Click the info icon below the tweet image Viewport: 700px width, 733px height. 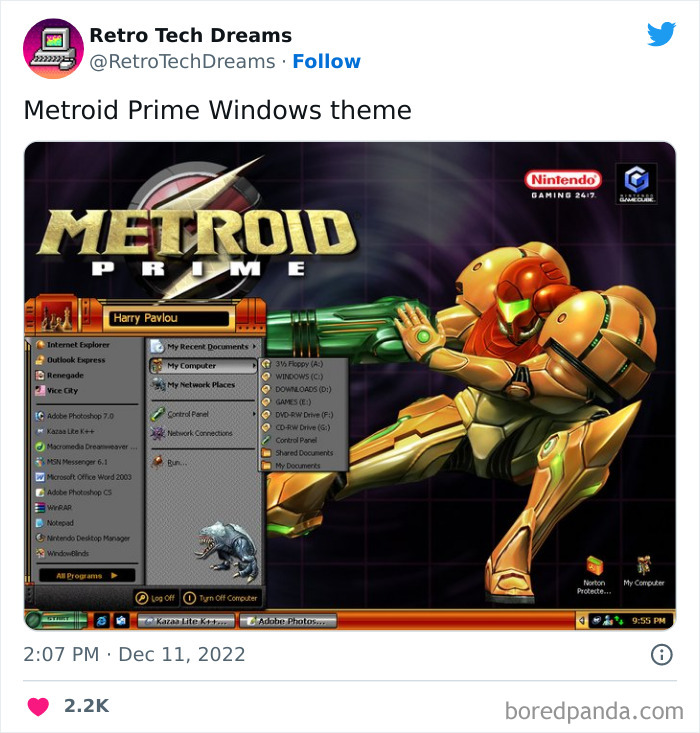[x=661, y=654]
